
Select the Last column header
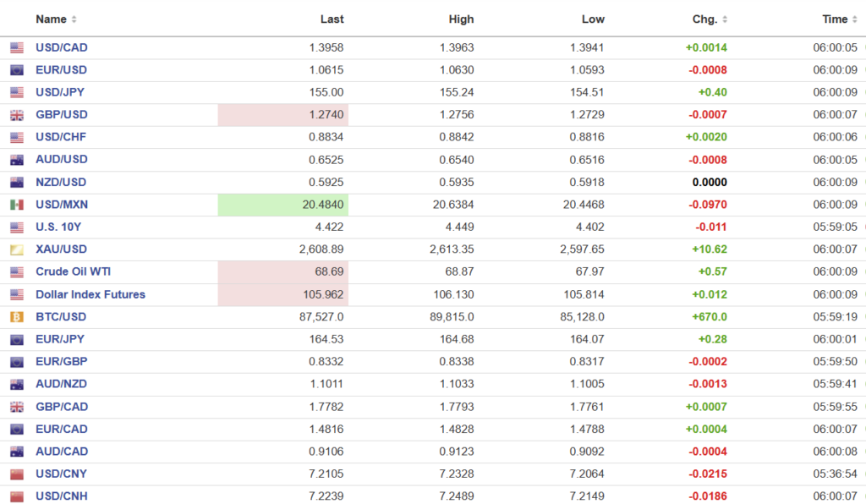(332, 19)
